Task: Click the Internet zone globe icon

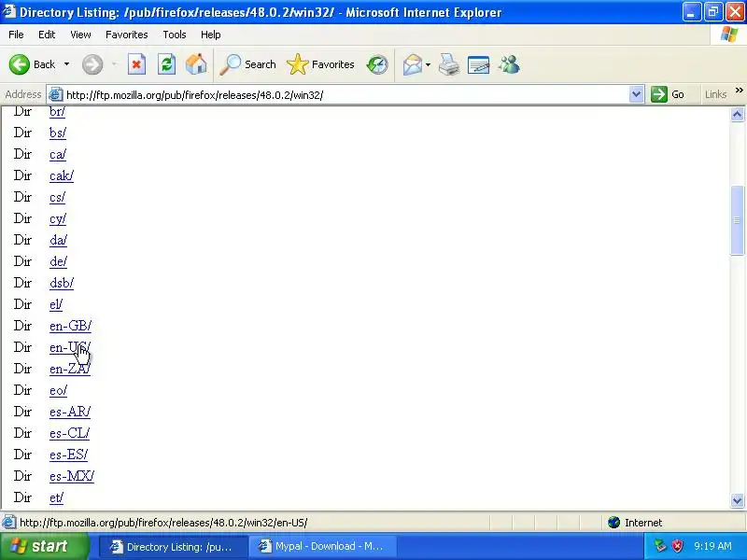Action: coord(613,523)
